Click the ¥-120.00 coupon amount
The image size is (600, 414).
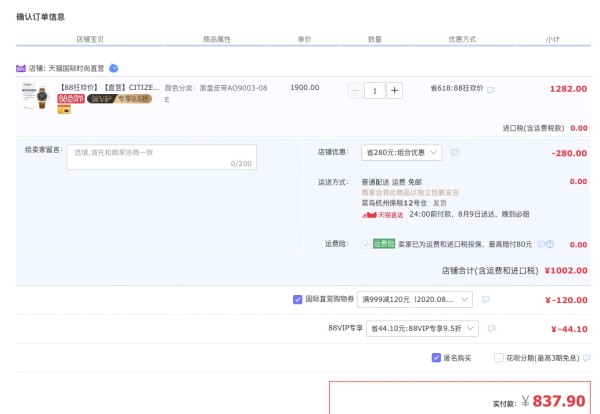click(566, 300)
